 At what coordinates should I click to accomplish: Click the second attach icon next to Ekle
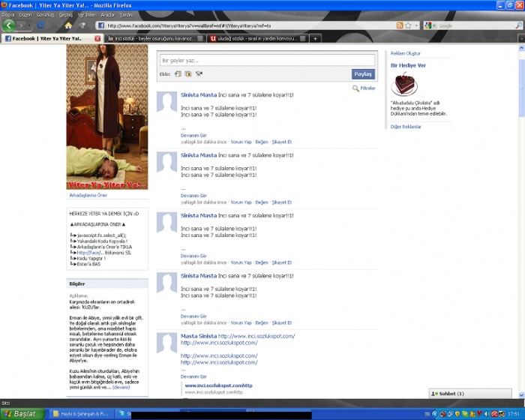188,73
